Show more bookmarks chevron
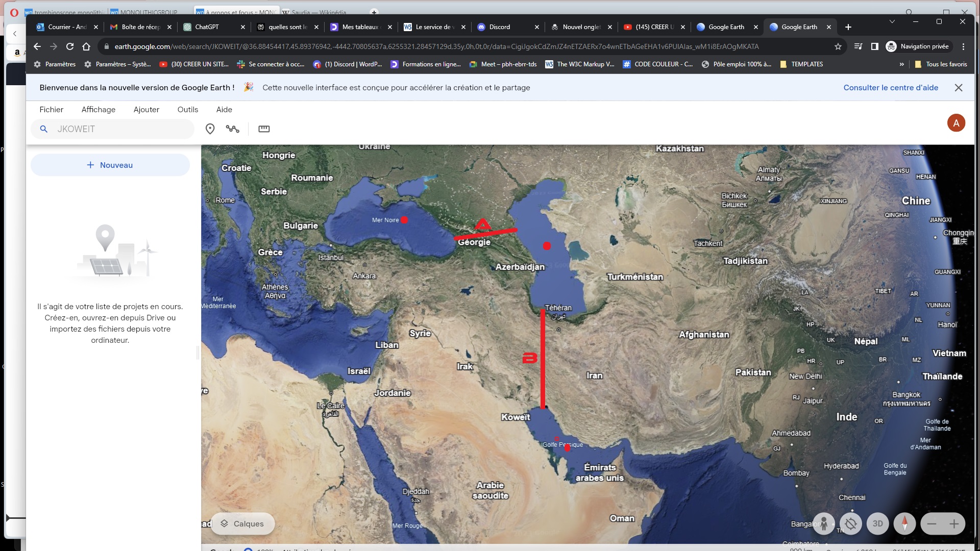This screenshot has width=980, height=551. coord(901,64)
